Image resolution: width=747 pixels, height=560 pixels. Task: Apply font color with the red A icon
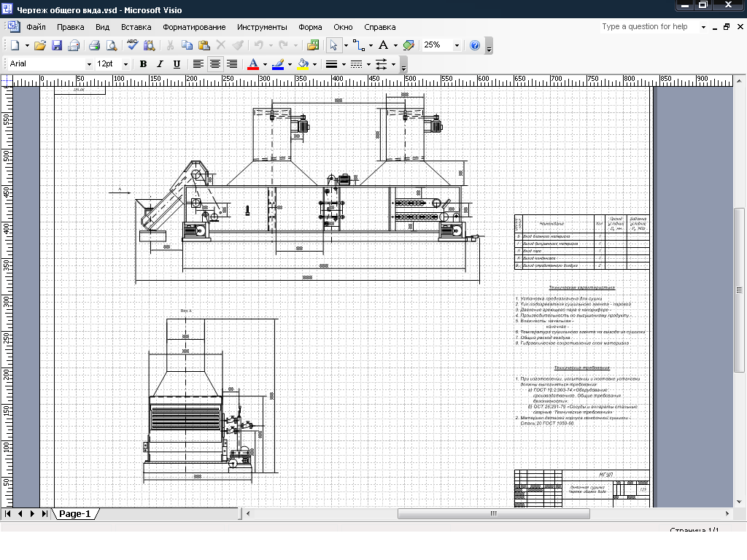[253, 64]
